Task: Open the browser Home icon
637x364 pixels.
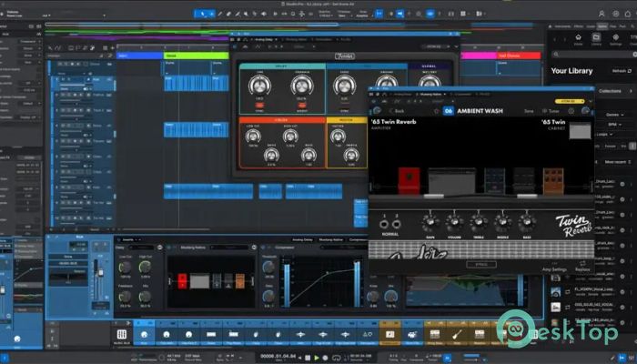Action: point(578,39)
